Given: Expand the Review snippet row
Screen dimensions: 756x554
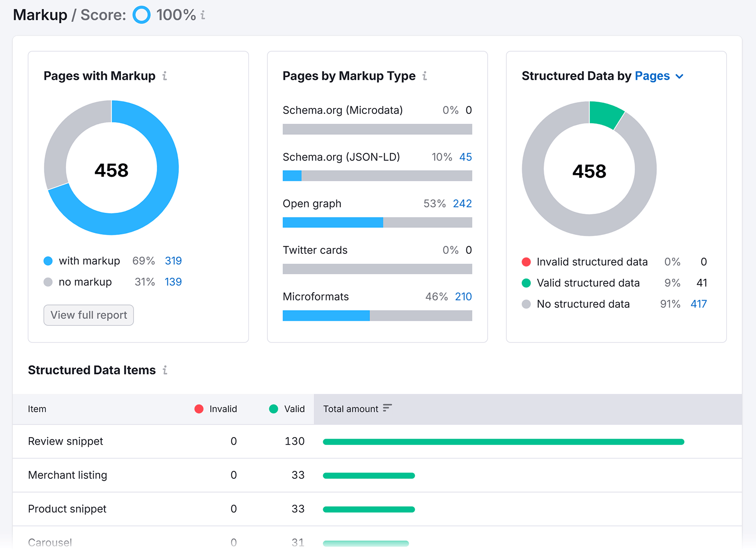Looking at the screenshot, I should tap(65, 441).
